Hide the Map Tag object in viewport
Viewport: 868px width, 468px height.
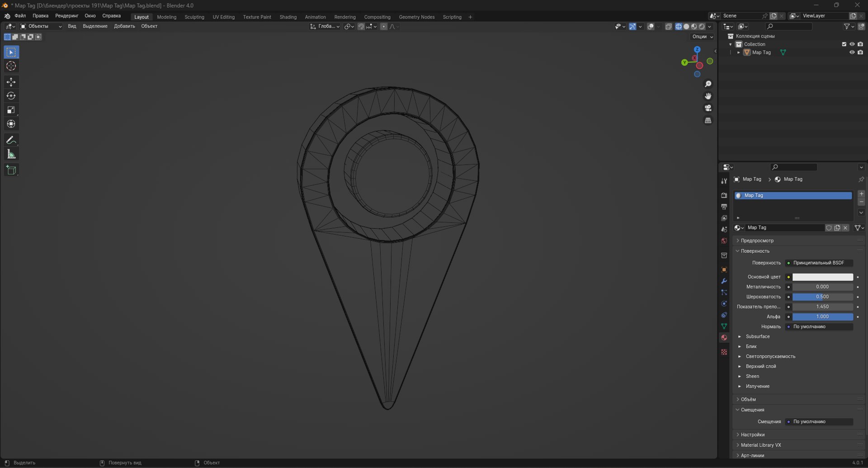(x=852, y=52)
